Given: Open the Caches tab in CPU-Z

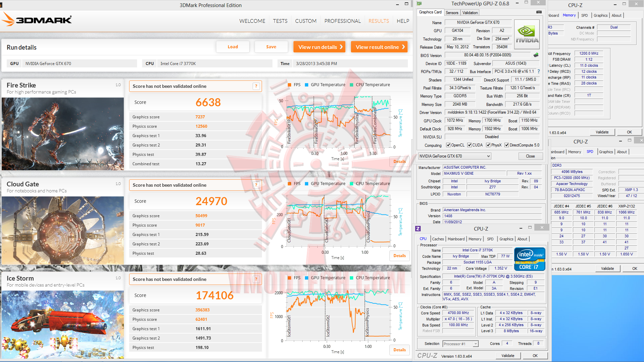Looking at the screenshot, I should [x=438, y=239].
